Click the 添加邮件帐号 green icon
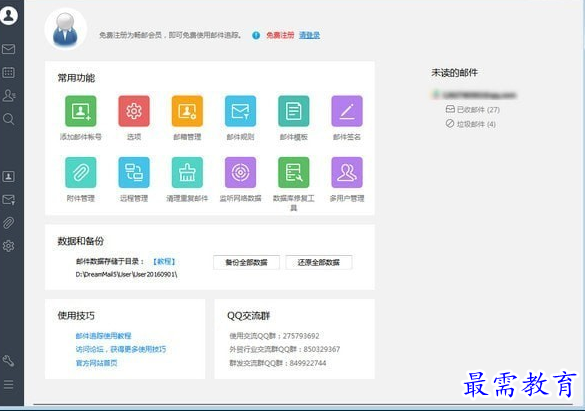Viewport: 585px width, 416px height. click(81, 111)
